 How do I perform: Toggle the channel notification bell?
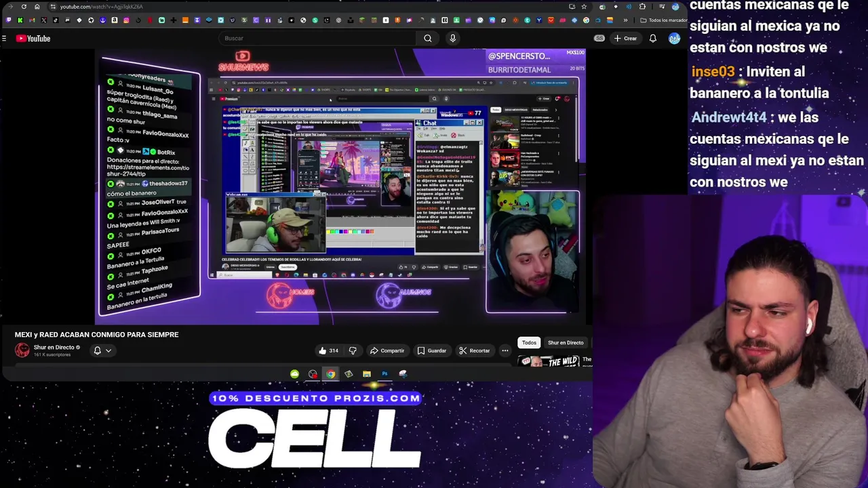(x=97, y=350)
